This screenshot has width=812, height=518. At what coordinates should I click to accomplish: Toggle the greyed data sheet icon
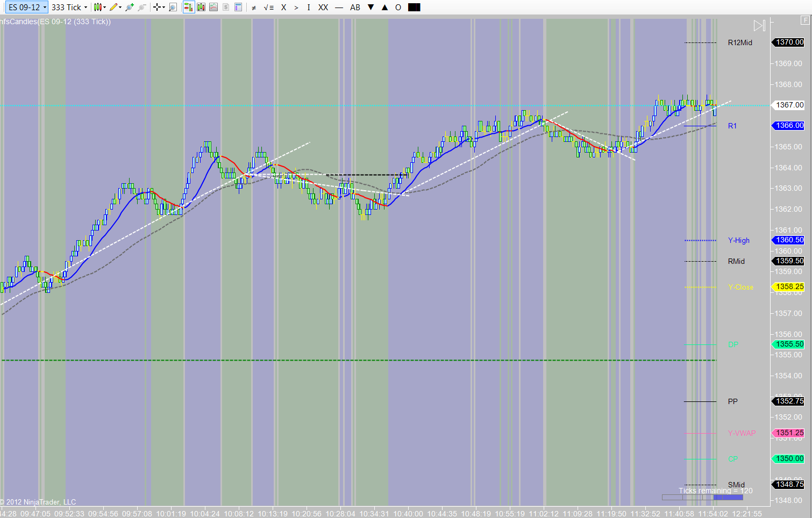pos(226,8)
